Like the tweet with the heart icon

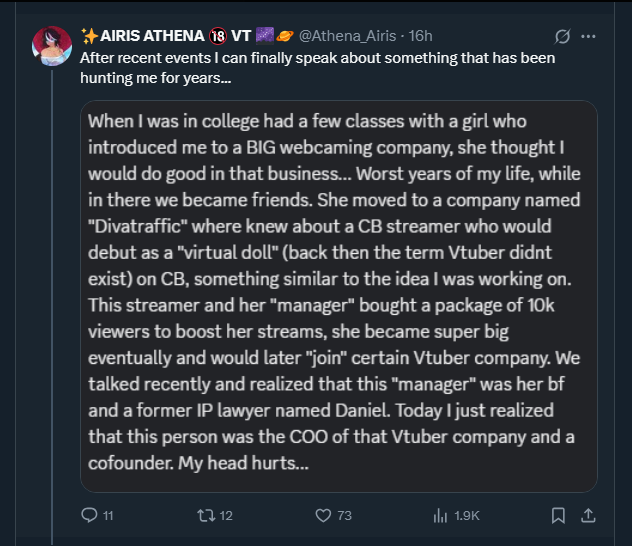323,515
